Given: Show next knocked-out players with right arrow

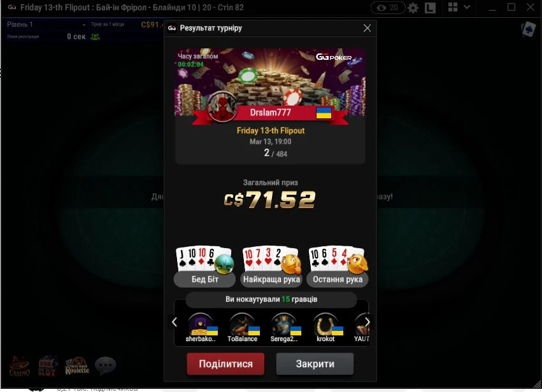Looking at the screenshot, I should (367, 322).
